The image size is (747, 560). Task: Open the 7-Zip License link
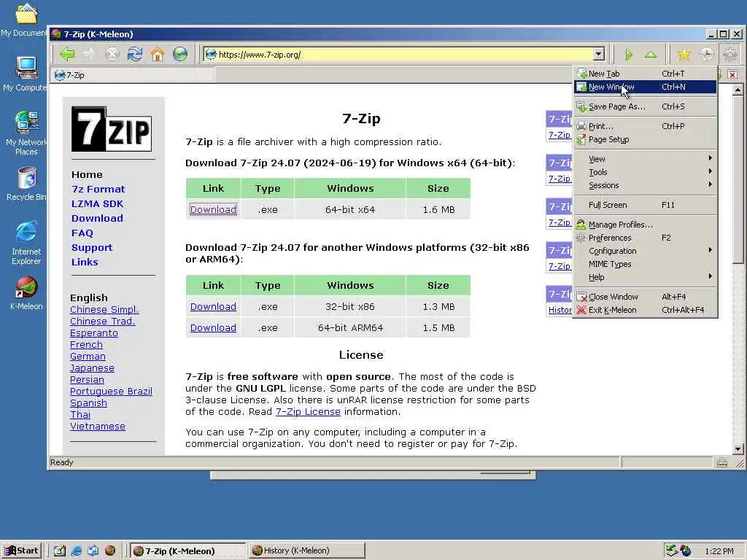308,412
